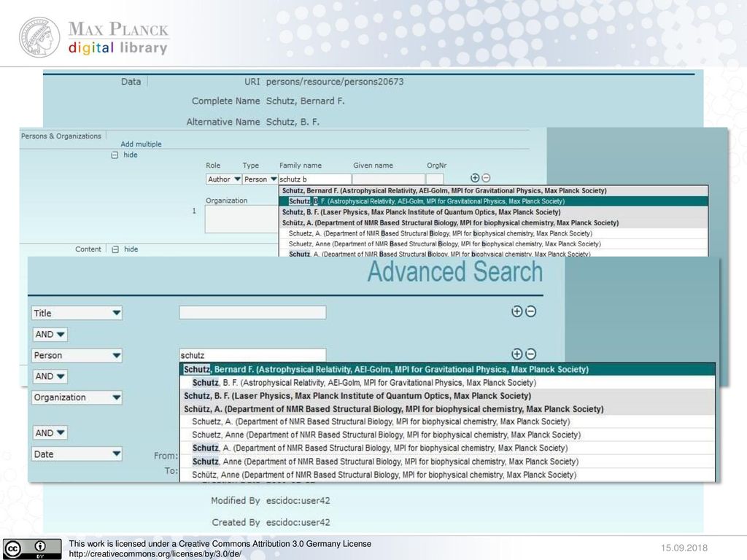The width and height of the screenshot is (747, 560).
Task: Click the empty Given name input field
Action: pos(388,179)
